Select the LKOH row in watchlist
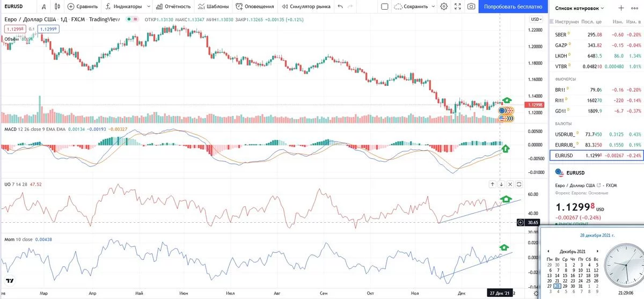 coord(597,56)
